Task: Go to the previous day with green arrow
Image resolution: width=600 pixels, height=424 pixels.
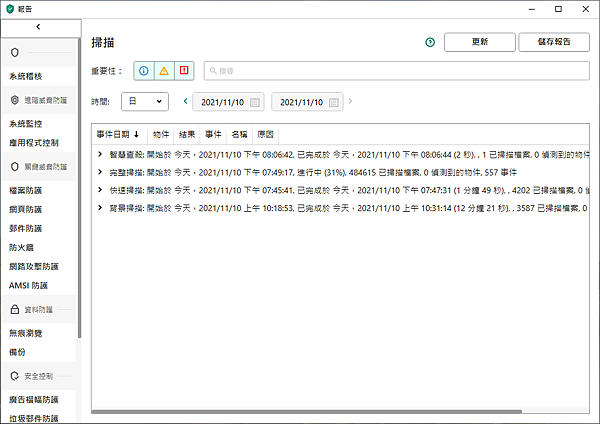Action: click(186, 101)
